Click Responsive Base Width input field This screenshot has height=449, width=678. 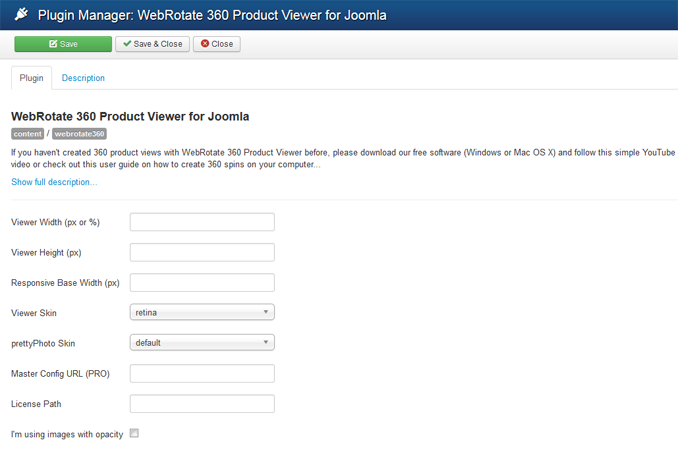tap(202, 282)
